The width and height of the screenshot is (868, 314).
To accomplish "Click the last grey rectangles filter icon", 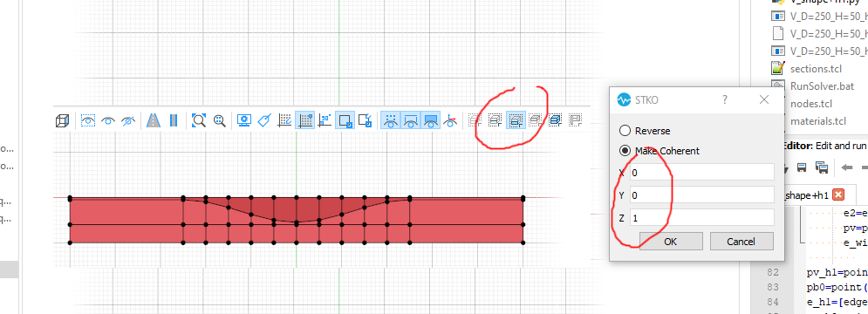I will [576, 119].
